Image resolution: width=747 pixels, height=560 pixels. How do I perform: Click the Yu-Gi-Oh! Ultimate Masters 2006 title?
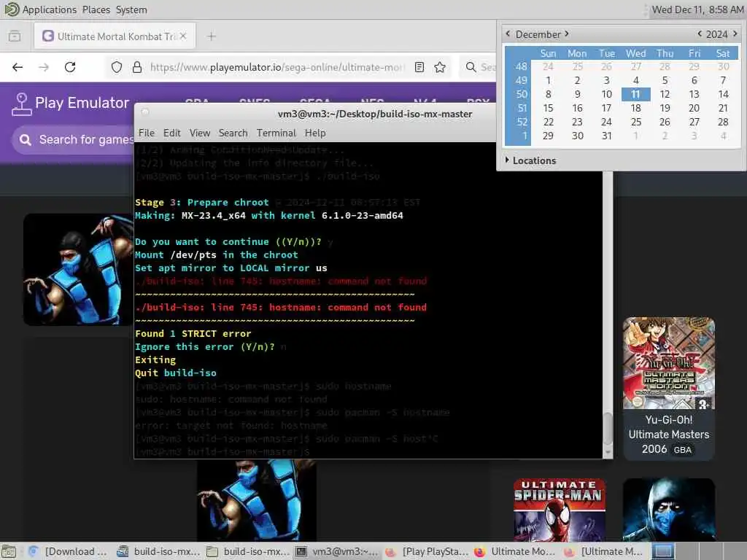(x=669, y=435)
